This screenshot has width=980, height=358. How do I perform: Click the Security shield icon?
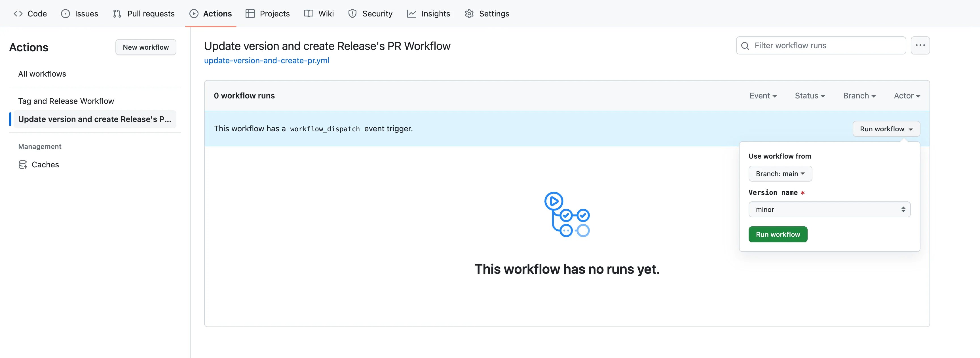tap(352, 14)
